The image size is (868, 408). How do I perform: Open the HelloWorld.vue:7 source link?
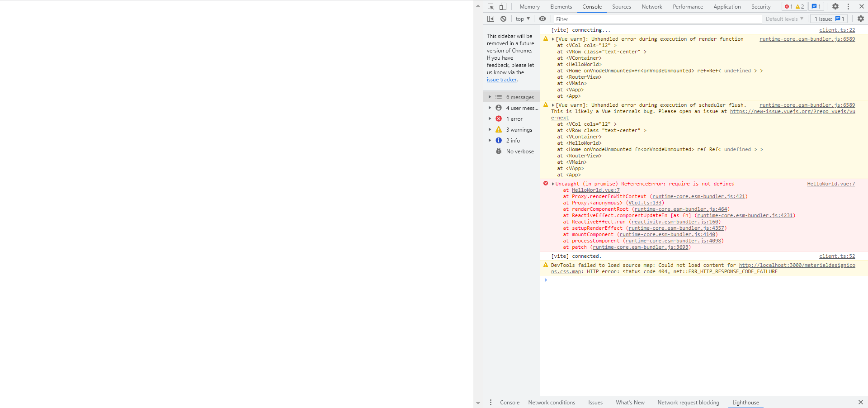(830, 184)
